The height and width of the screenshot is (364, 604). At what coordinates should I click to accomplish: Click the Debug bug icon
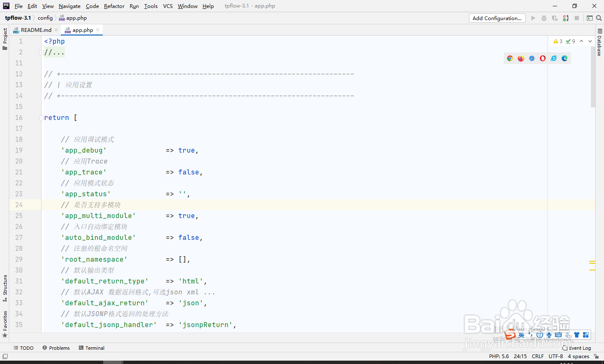coord(544,18)
